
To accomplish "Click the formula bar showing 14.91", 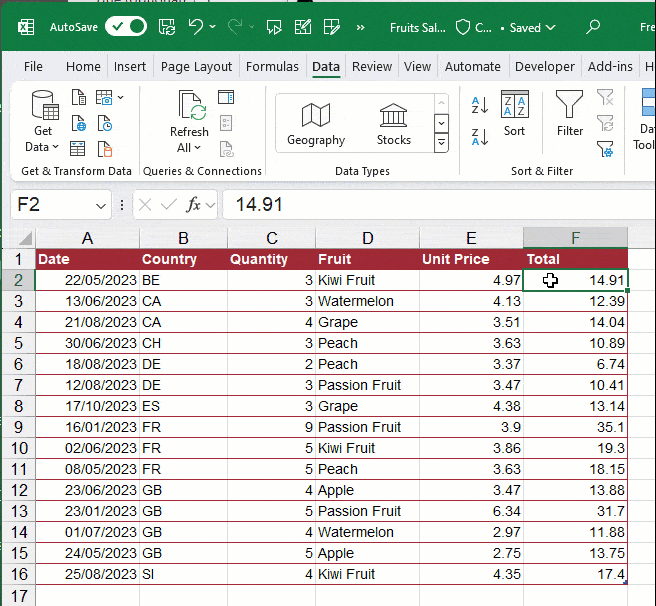I will pyautogui.click(x=439, y=205).
